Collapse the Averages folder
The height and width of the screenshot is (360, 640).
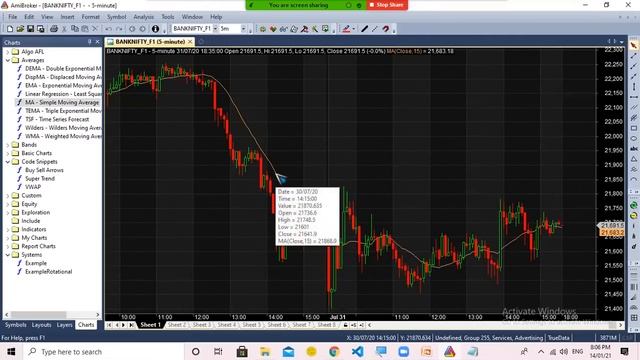point(7,60)
